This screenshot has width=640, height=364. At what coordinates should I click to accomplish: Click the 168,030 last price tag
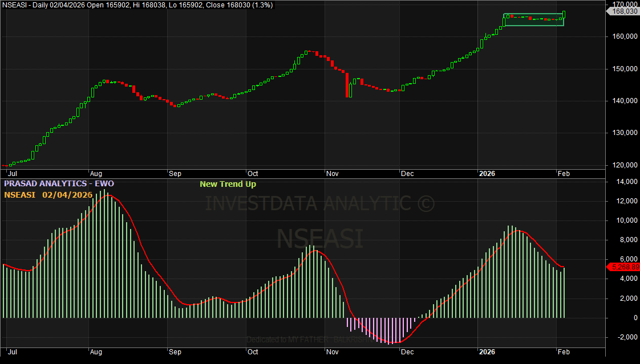624,11
